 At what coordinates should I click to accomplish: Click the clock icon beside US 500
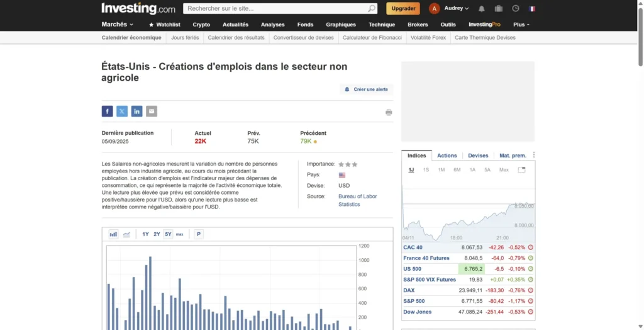pos(531,269)
